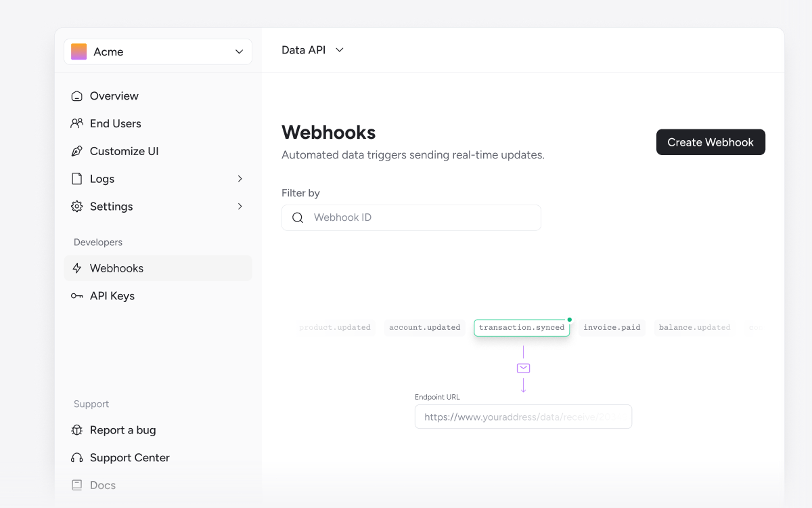Click the Report a bug icon
The image size is (812, 508).
point(77,430)
